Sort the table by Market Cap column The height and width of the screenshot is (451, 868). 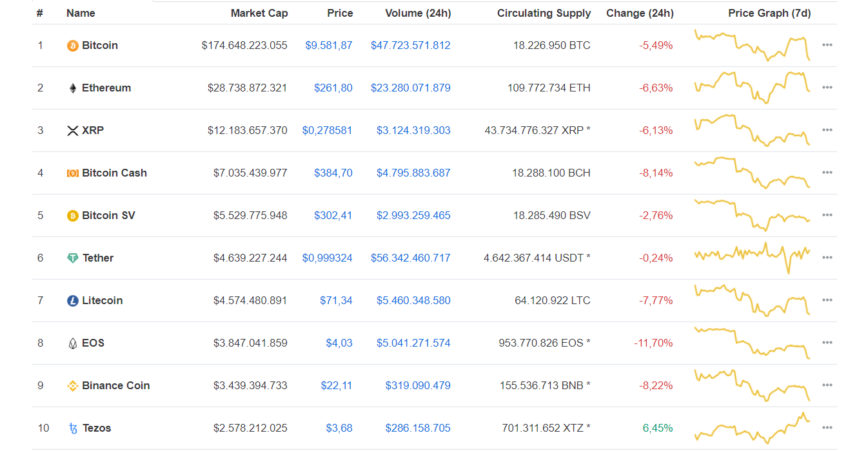[259, 13]
